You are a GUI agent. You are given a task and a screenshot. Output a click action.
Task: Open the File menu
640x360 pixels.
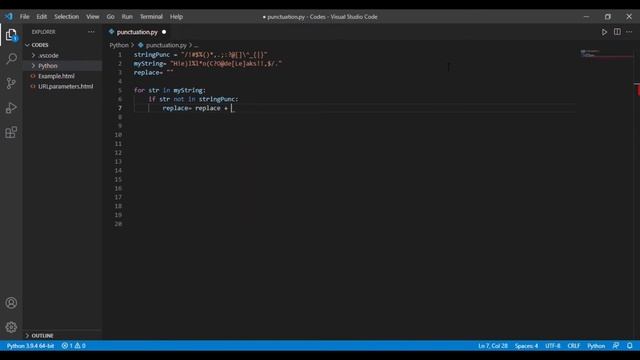[x=24, y=17]
